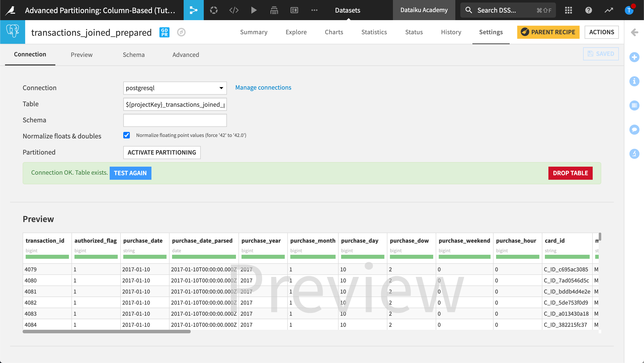Select the postgresql connection dropdown
The image size is (644, 363).
pyautogui.click(x=174, y=88)
